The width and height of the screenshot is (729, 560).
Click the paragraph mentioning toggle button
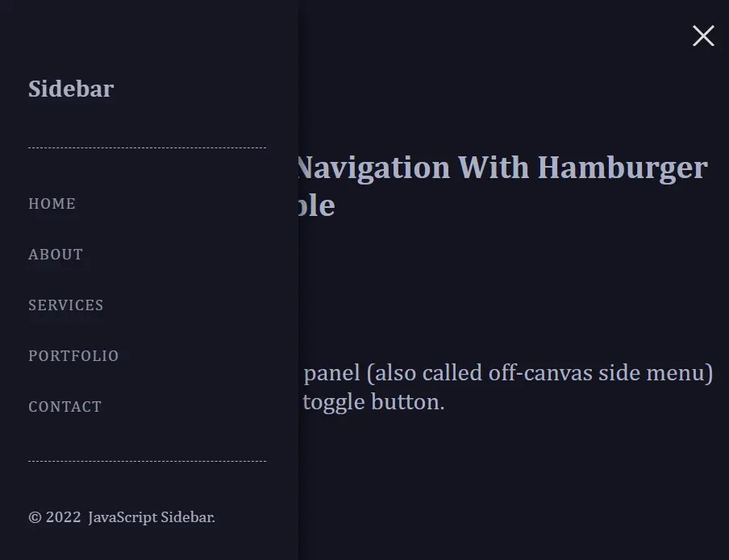click(373, 401)
